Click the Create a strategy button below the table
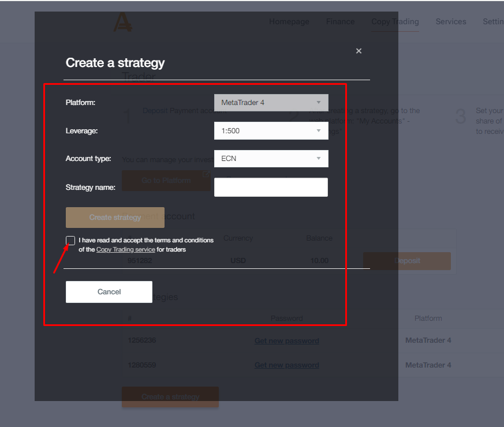This screenshot has height=427, width=504. (x=170, y=396)
